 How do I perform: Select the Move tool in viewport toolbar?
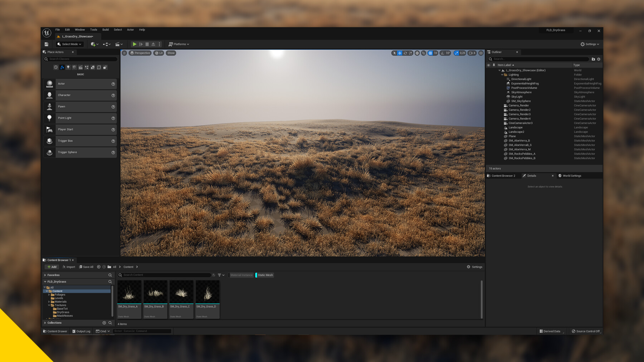click(x=400, y=53)
